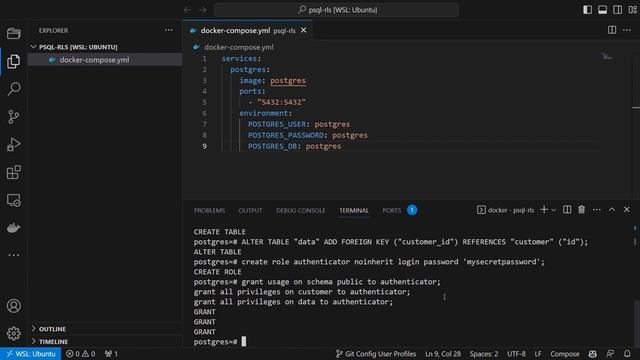Switch to the Problems panel tab
Screen dimensions: 640x360
pyautogui.click(x=209, y=211)
